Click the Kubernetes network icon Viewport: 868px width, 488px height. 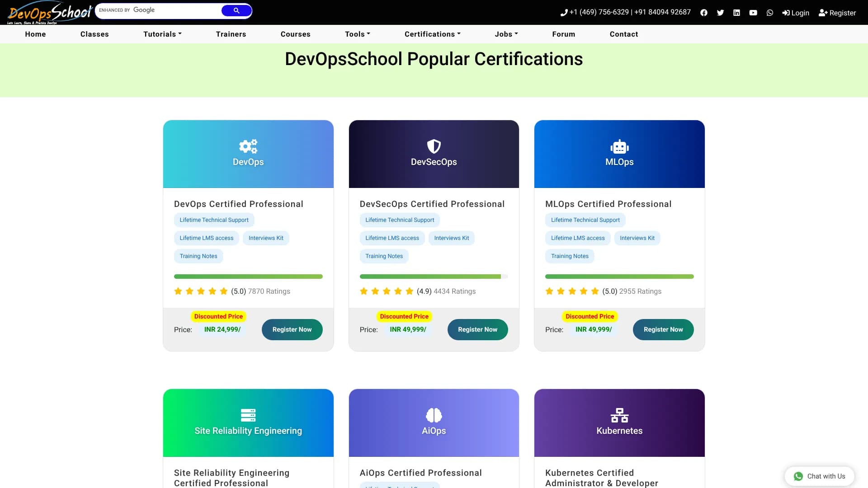point(619,415)
